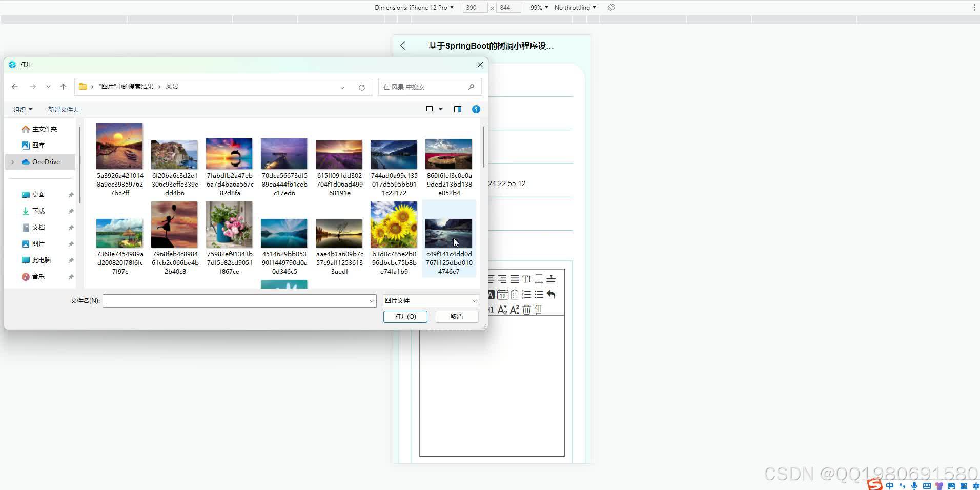Open the file dialog help
This screenshot has width=980, height=490.
click(476, 109)
